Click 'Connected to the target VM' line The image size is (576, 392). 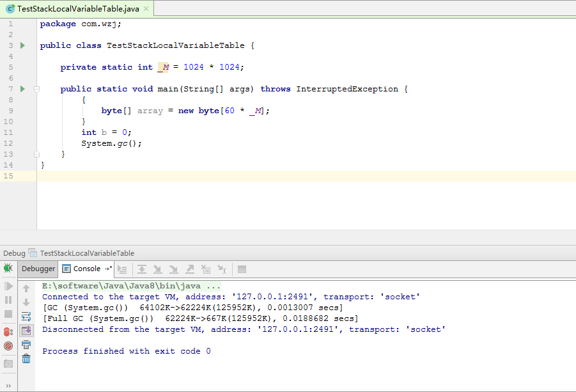[x=231, y=297]
